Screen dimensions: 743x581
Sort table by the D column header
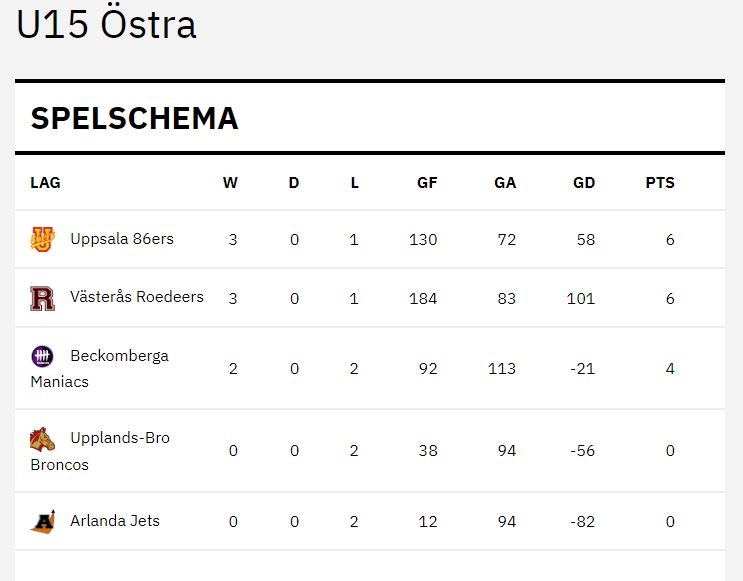(x=294, y=183)
